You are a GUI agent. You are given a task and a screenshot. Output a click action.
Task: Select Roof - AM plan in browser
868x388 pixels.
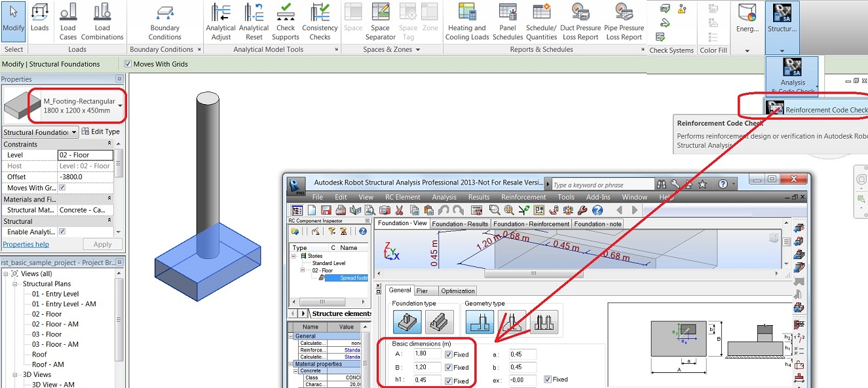click(x=48, y=364)
